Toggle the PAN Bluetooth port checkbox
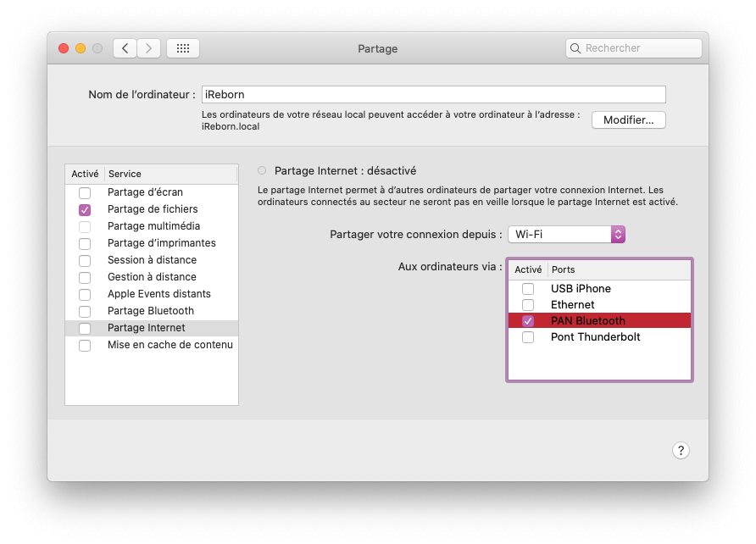The width and height of the screenshot is (756, 544). pos(528,321)
